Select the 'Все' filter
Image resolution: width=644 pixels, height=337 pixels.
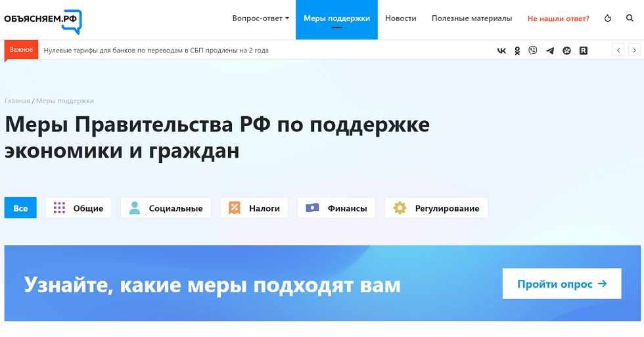[20, 208]
